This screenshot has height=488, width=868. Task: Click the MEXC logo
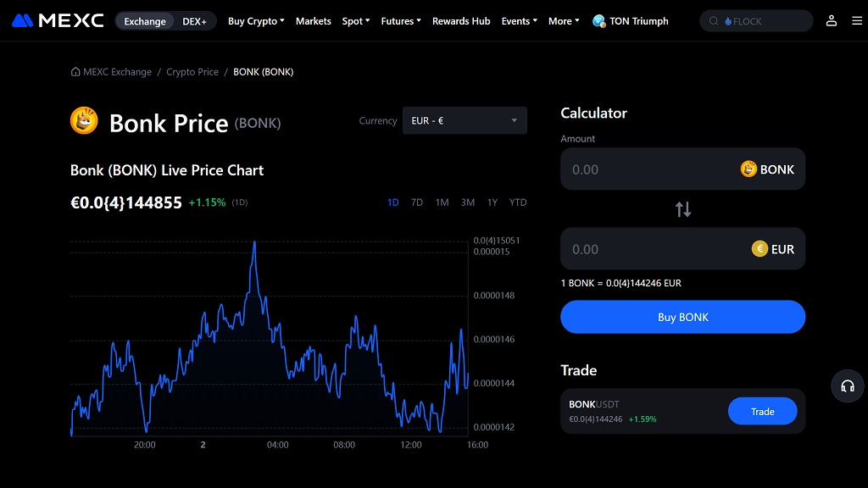(x=58, y=21)
